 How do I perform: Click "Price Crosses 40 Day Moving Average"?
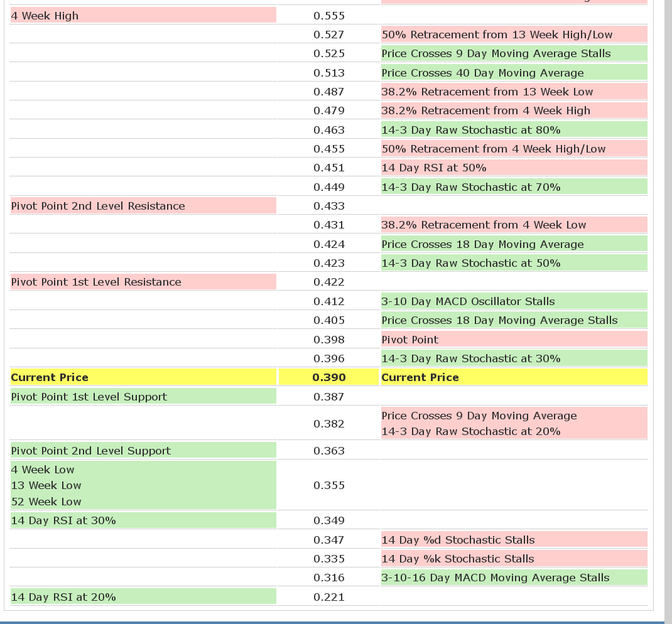(482, 73)
